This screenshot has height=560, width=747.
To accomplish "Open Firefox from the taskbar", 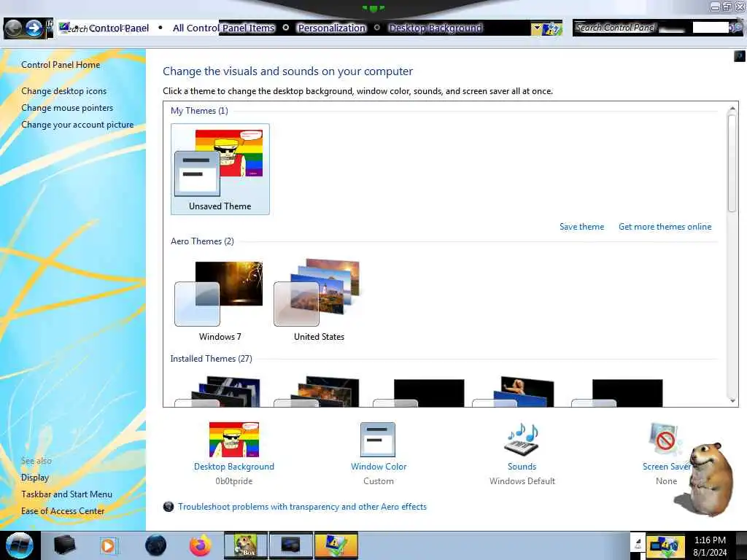I will click(201, 545).
